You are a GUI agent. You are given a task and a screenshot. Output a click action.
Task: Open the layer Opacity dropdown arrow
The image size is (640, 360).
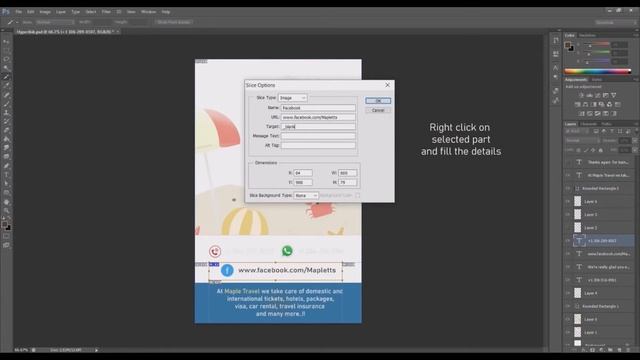635,140
